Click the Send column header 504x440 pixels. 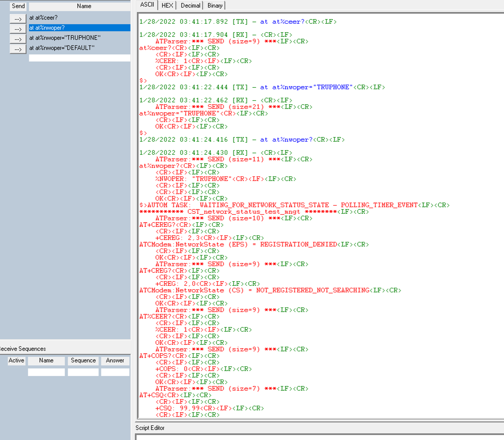pyautogui.click(x=18, y=7)
